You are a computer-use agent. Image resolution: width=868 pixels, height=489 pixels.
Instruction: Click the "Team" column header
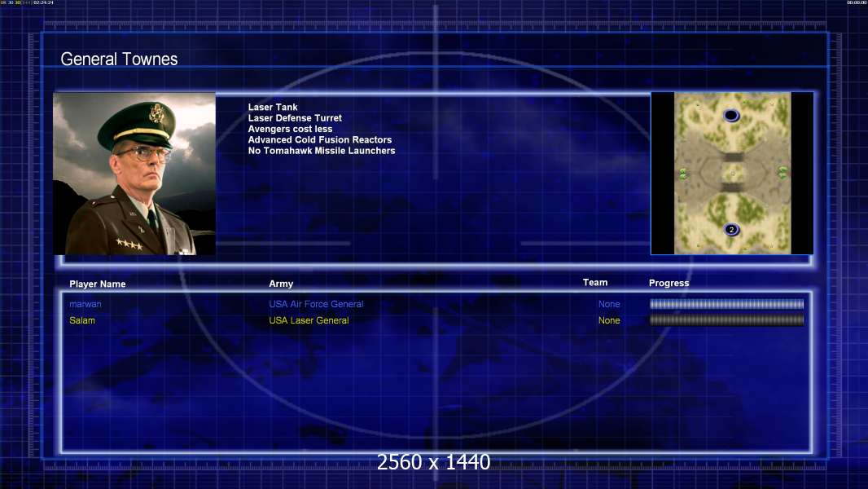click(595, 283)
